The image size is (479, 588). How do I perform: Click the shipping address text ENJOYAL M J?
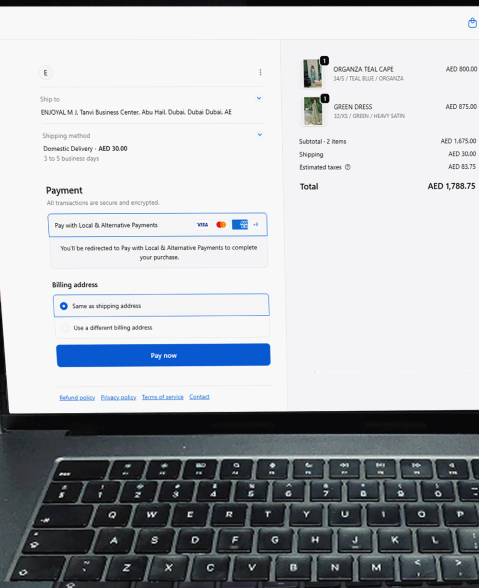136,112
